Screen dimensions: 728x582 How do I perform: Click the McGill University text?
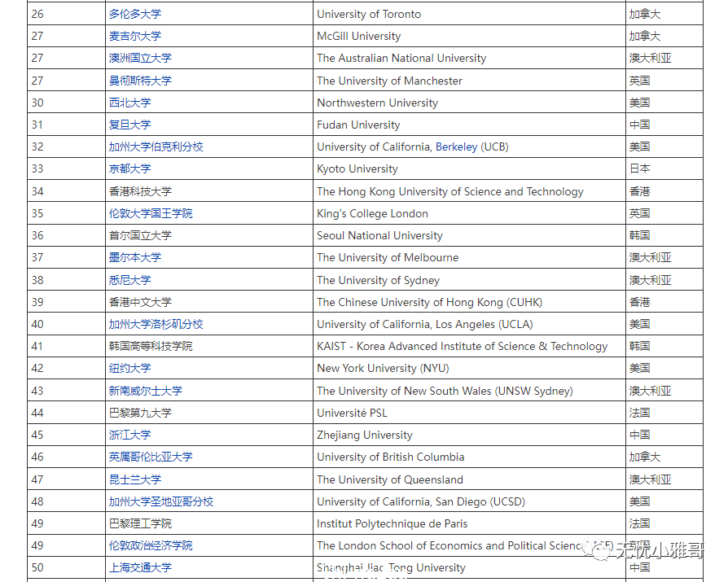pos(358,36)
